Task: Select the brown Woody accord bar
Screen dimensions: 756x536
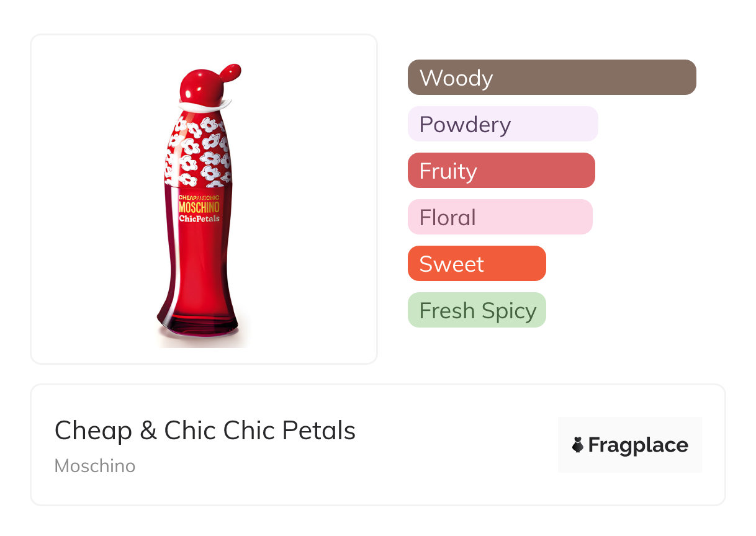Action: click(552, 78)
